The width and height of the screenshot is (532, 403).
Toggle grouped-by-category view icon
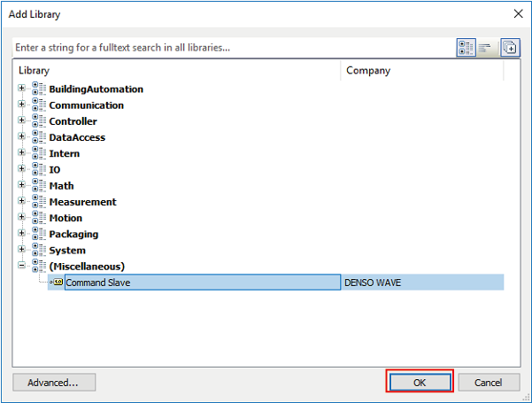466,48
